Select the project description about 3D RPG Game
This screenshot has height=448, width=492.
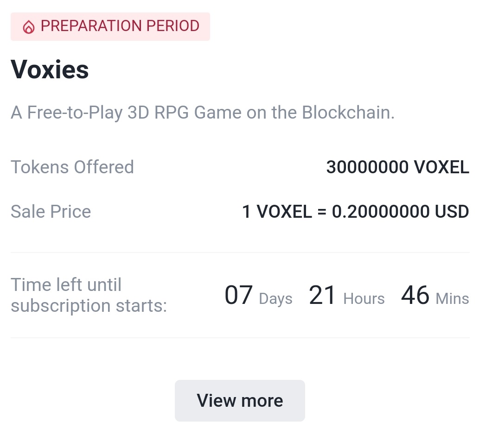click(x=202, y=113)
